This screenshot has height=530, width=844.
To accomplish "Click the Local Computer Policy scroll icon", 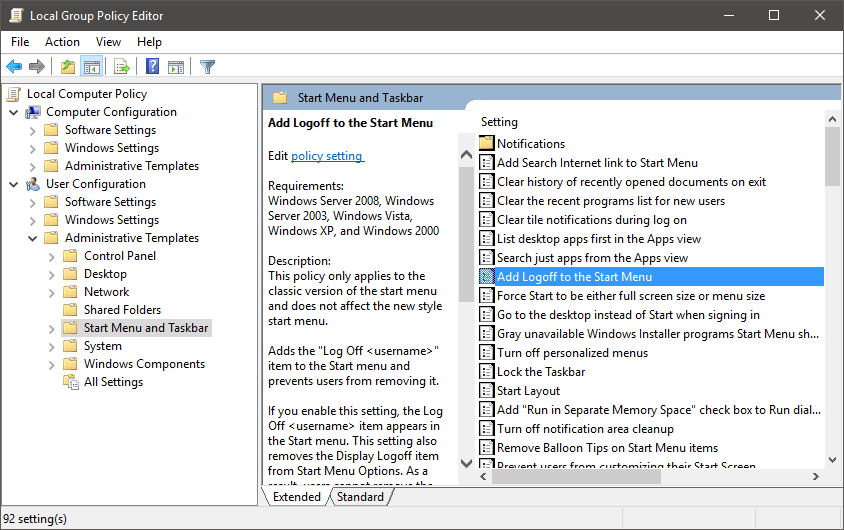I will pyautogui.click(x=14, y=94).
